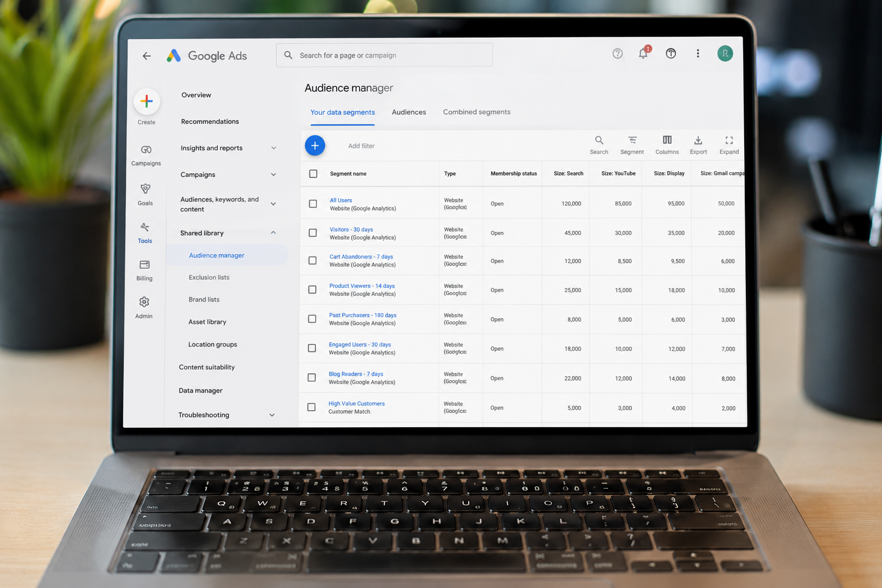Click the back arrow icon
This screenshot has width=882, height=588.
coord(146,56)
